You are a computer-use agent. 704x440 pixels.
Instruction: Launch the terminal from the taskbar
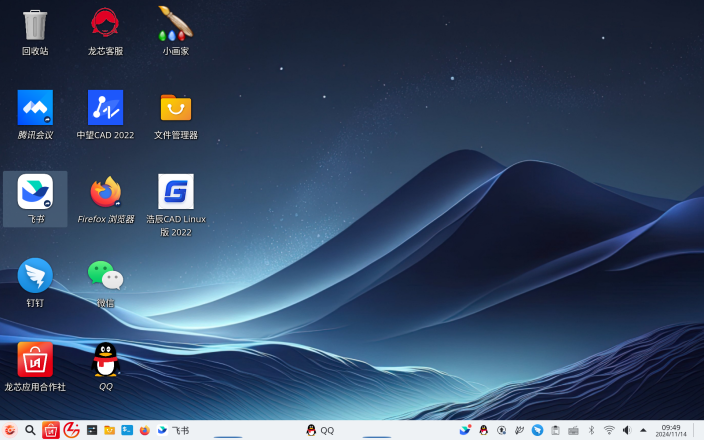(127, 431)
